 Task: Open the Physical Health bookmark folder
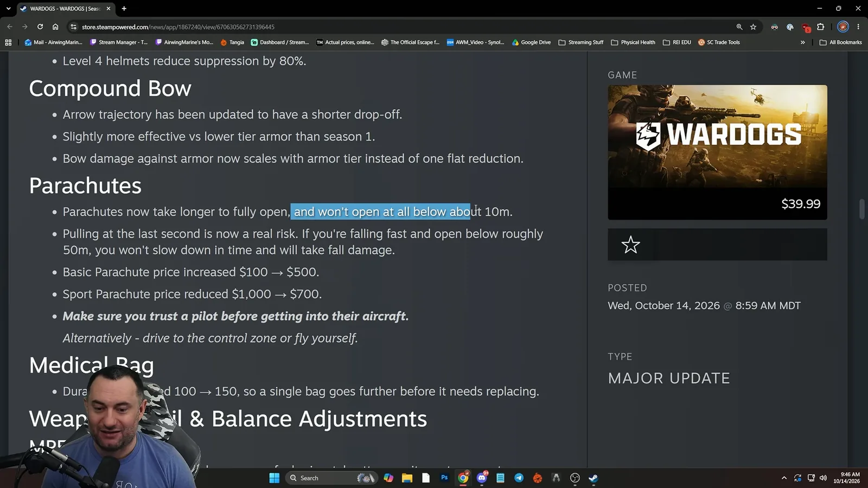633,42
